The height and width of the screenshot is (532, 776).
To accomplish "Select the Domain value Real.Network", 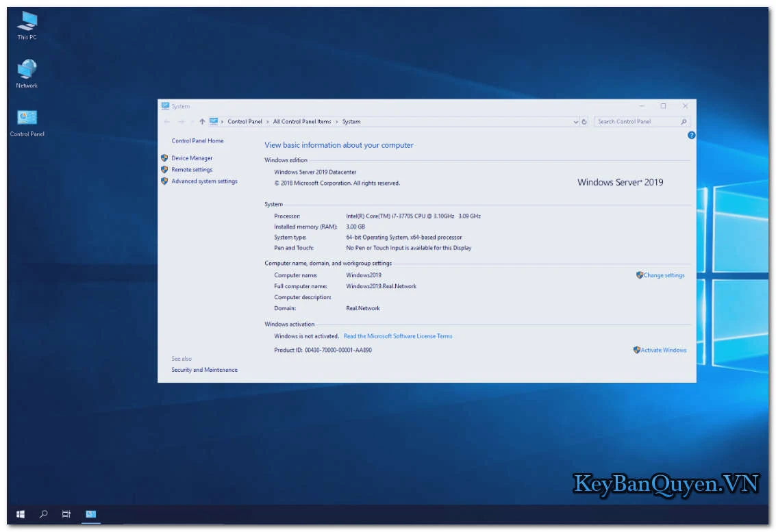I will coord(363,308).
